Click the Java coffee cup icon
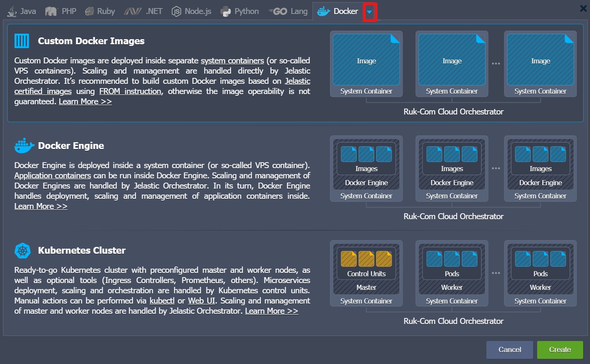Image resolution: width=590 pixels, height=364 pixels. pos(12,11)
